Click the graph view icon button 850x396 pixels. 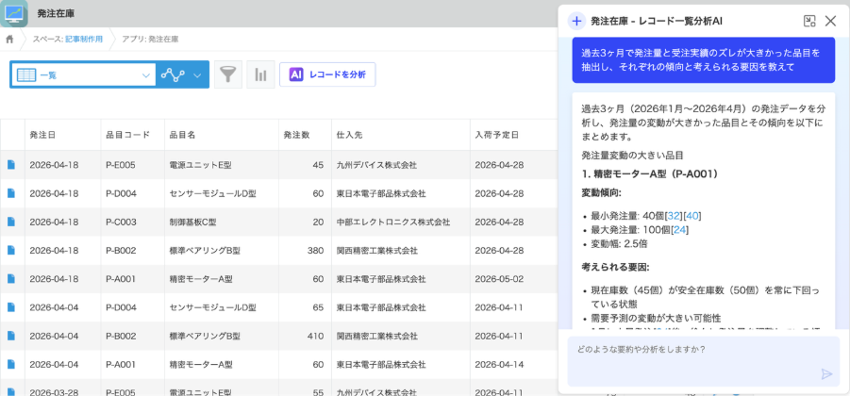click(172, 75)
